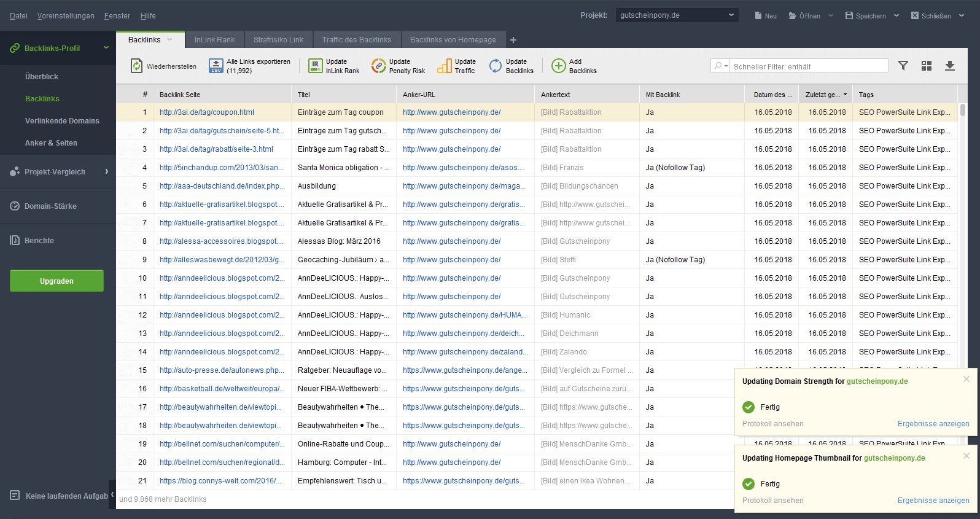Close the Homepage Thumbnail notification
The height and width of the screenshot is (519, 980).
[x=966, y=456]
